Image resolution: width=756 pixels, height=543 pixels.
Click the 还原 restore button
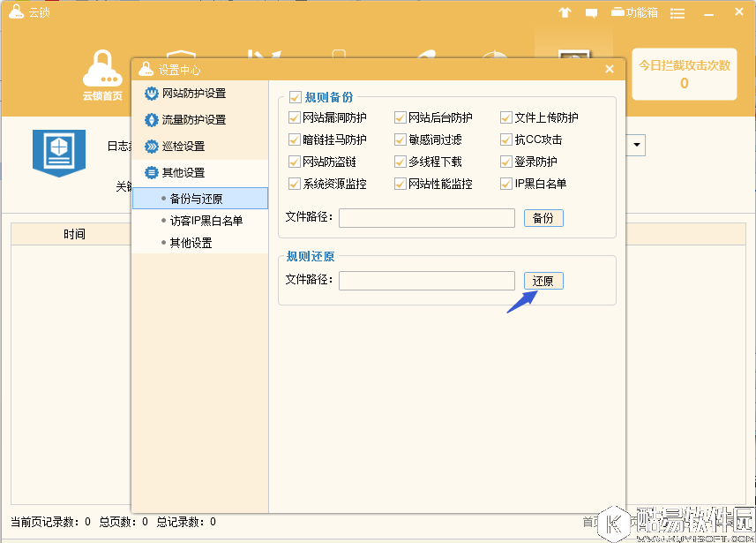tap(543, 281)
